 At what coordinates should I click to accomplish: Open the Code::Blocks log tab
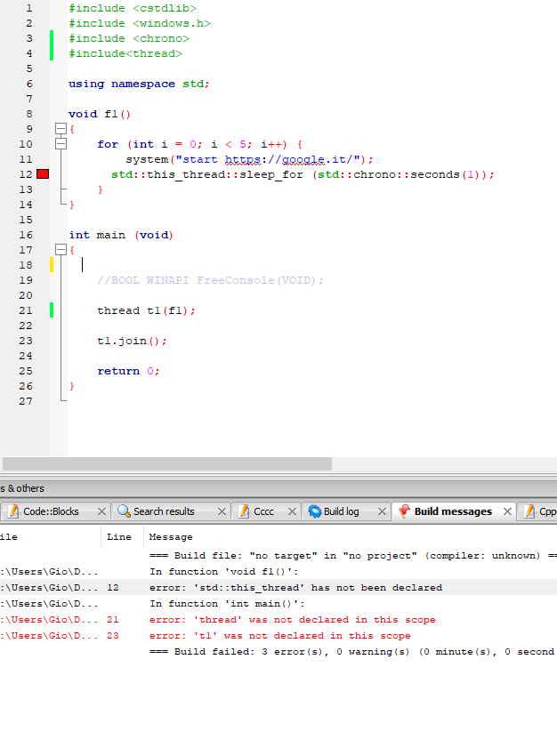tap(51, 511)
